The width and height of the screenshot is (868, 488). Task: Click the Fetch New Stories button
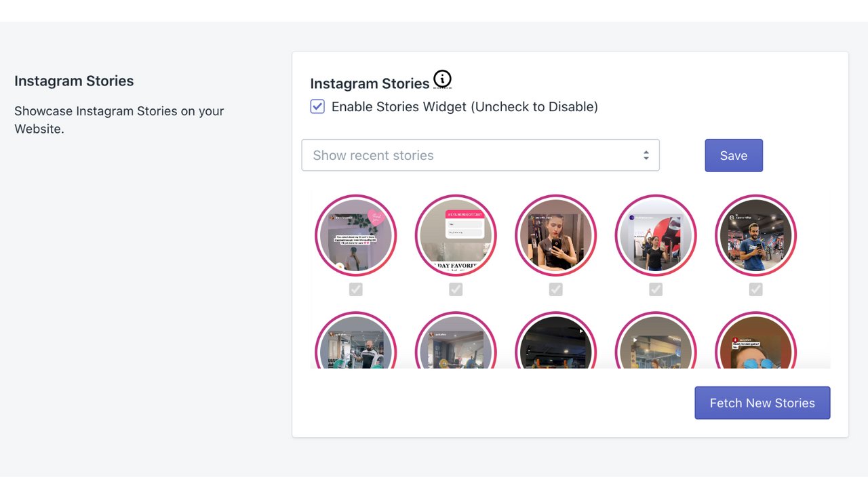(x=762, y=403)
